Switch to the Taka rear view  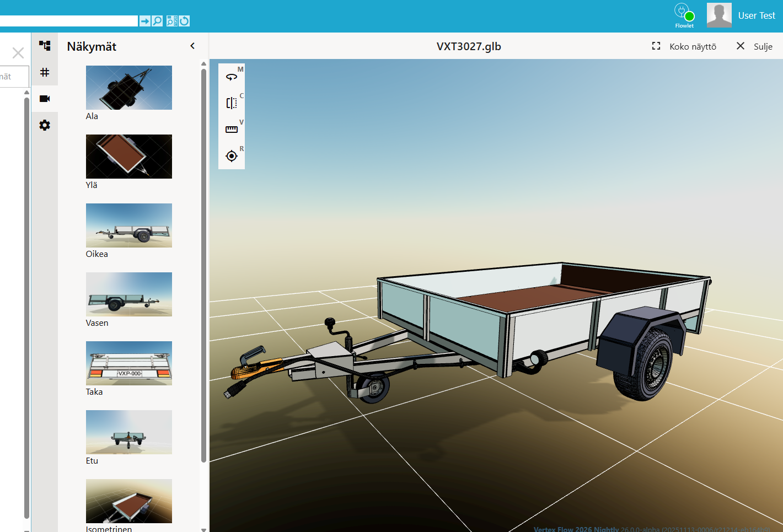pyautogui.click(x=128, y=363)
